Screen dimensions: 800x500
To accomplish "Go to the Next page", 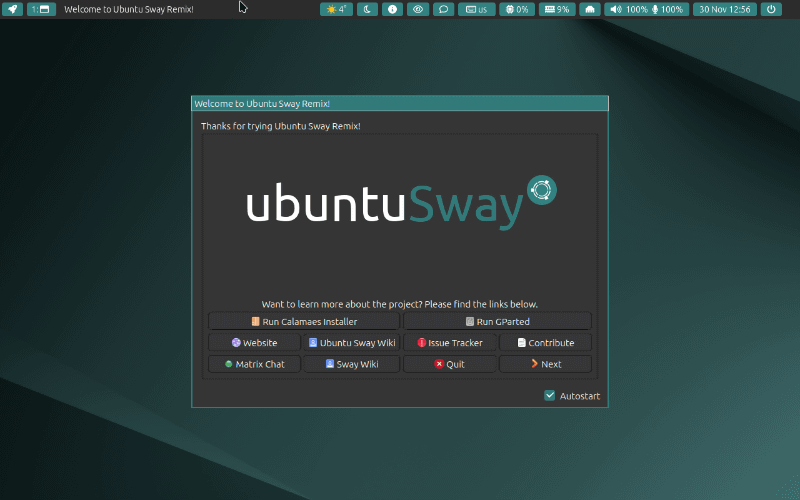I will point(545,364).
